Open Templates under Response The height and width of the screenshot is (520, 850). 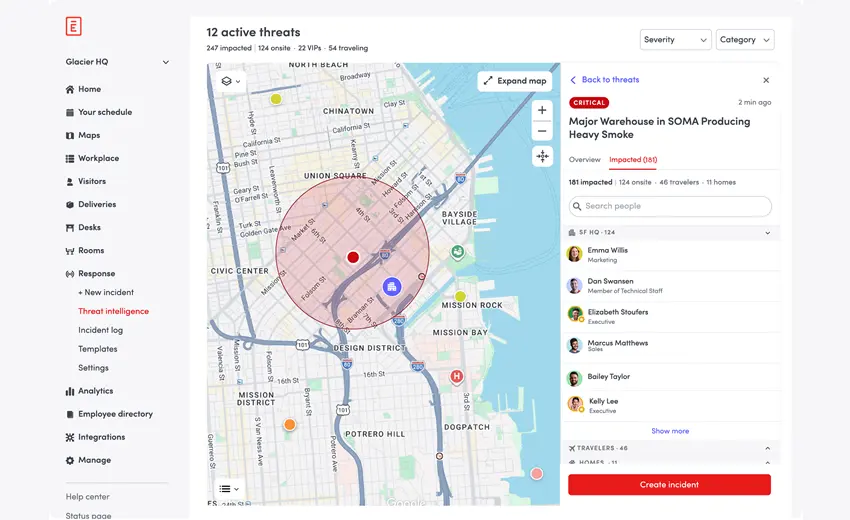point(98,349)
